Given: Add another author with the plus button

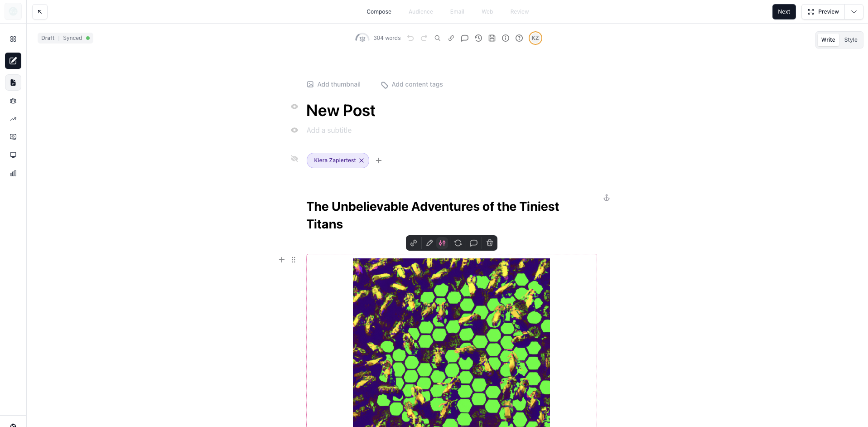Looking at the screenshot, I should [379, 160].
